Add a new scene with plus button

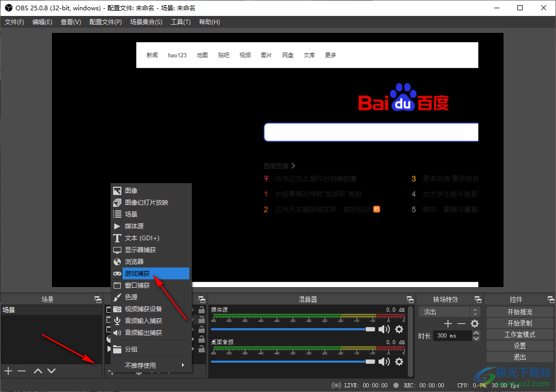(8, 371)
